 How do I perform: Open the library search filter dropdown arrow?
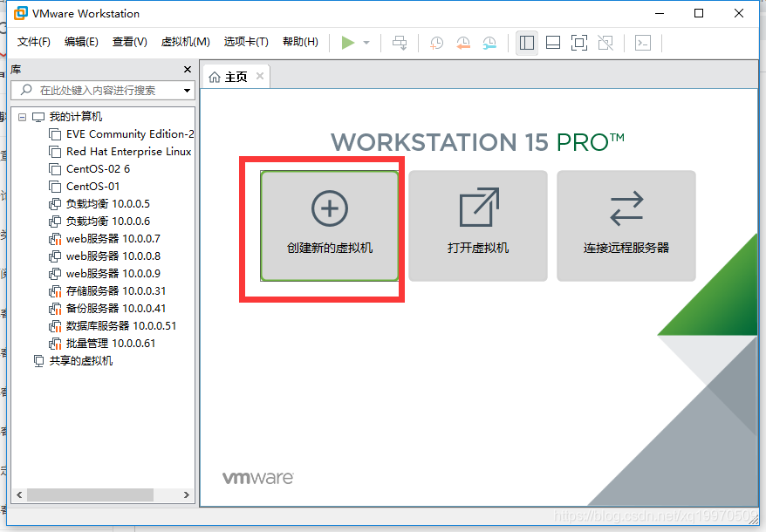[x=187, y=91]
